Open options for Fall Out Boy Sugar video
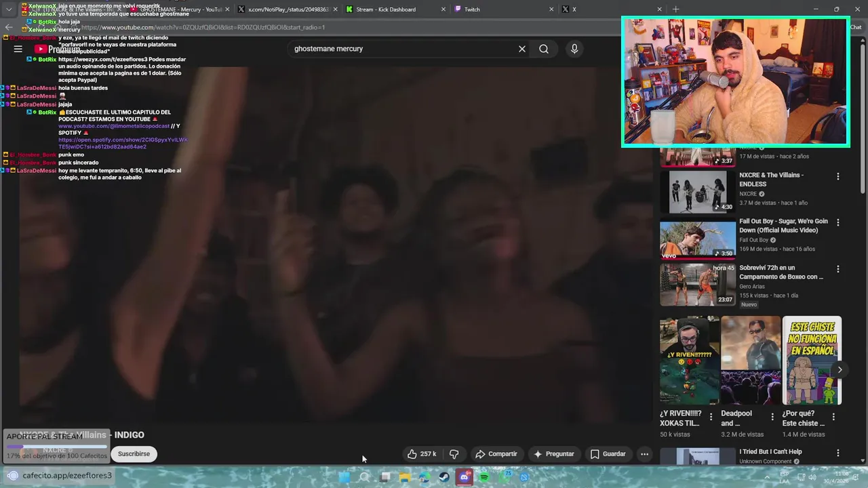Viewport: 868px width, 488px height. tap(838, 222)
